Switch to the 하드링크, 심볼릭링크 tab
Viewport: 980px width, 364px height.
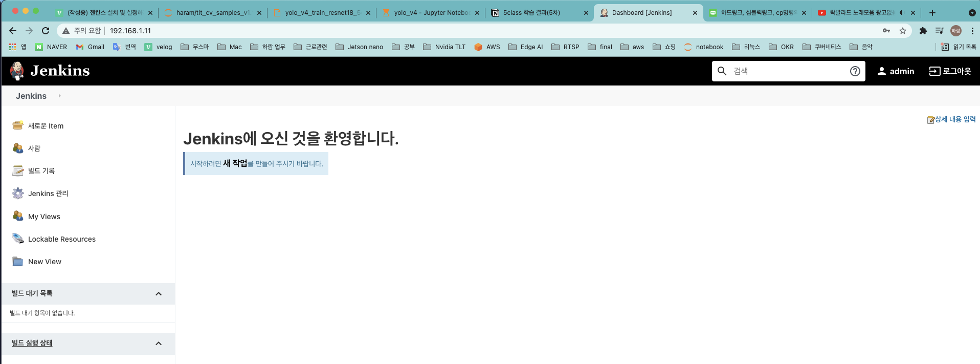click(x=758, y=13)
